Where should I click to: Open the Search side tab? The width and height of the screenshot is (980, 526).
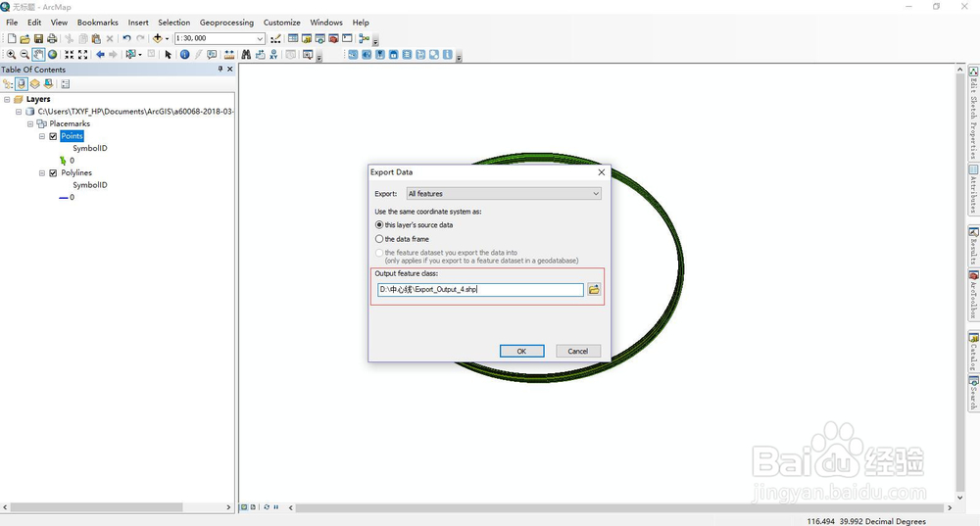(974, 393)
